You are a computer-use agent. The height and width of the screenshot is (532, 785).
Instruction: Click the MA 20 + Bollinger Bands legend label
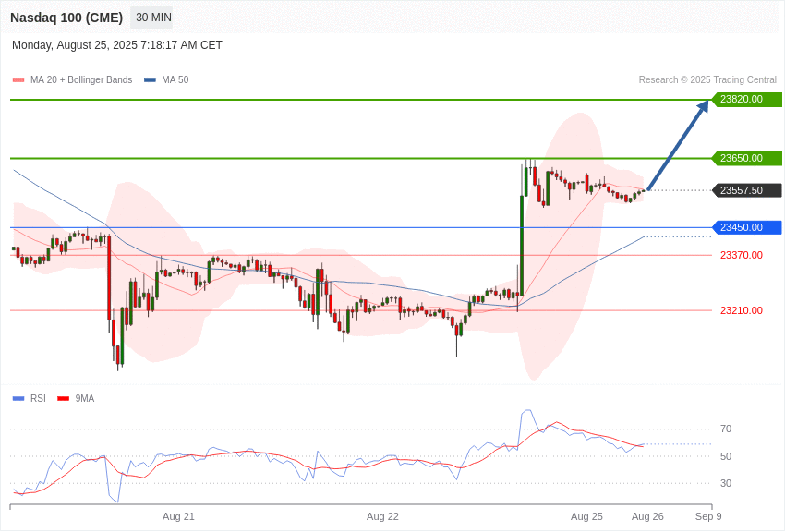click(81, 80)
